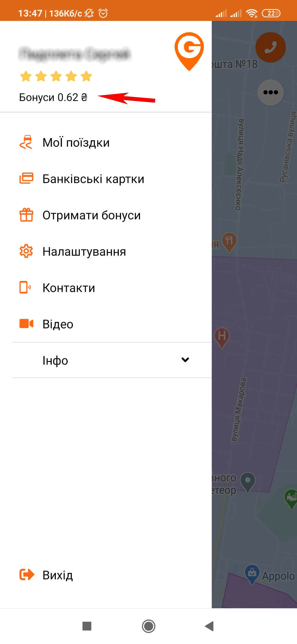Tap the Wi-Fi status bar icon
The width and height of the screenshot is (297, 644).
tap(252, 13)
